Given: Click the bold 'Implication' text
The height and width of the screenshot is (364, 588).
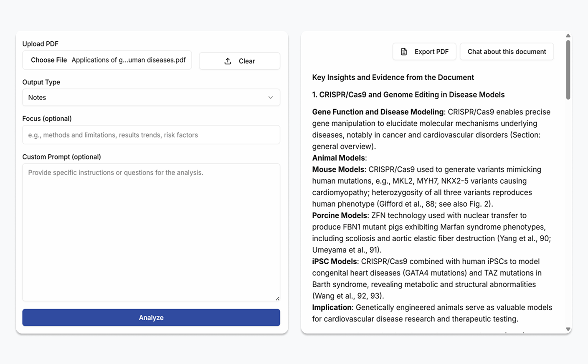Looking at the screenshot, I should [332, 307].
